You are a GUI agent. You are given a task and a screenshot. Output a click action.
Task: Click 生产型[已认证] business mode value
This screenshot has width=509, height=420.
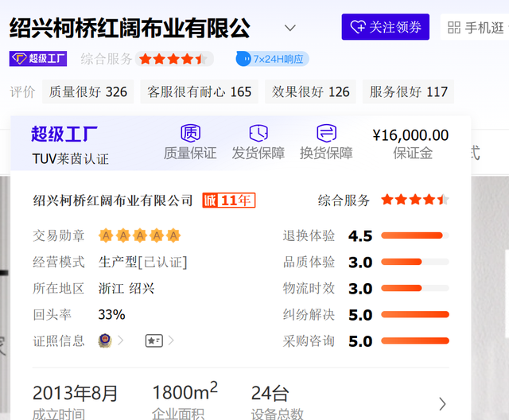143,262
